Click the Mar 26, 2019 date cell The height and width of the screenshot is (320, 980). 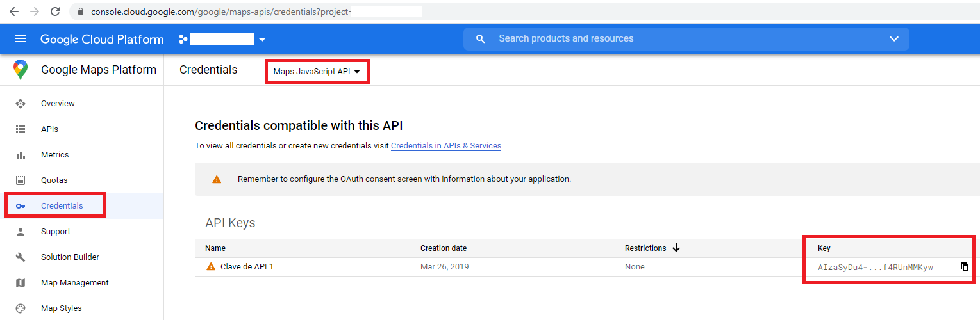click(x=445, y=267)
